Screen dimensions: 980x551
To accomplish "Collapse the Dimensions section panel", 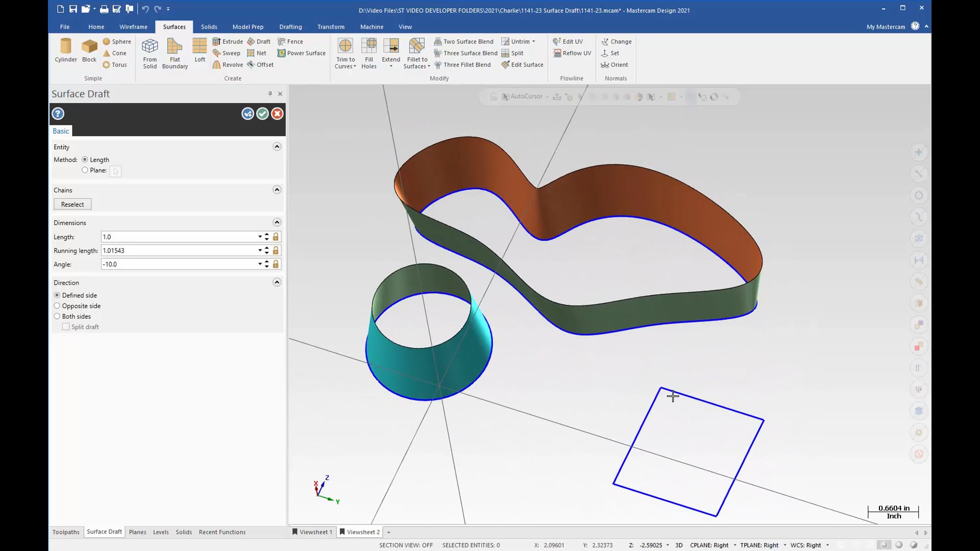I will [277, 222].
